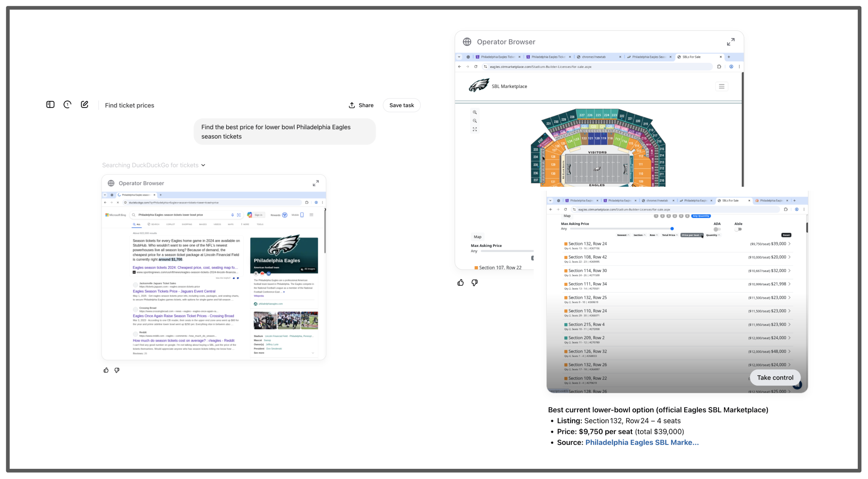868x479 pixels.
Task: Zoom out on the stadium seating map
Action: coord(475,121)
